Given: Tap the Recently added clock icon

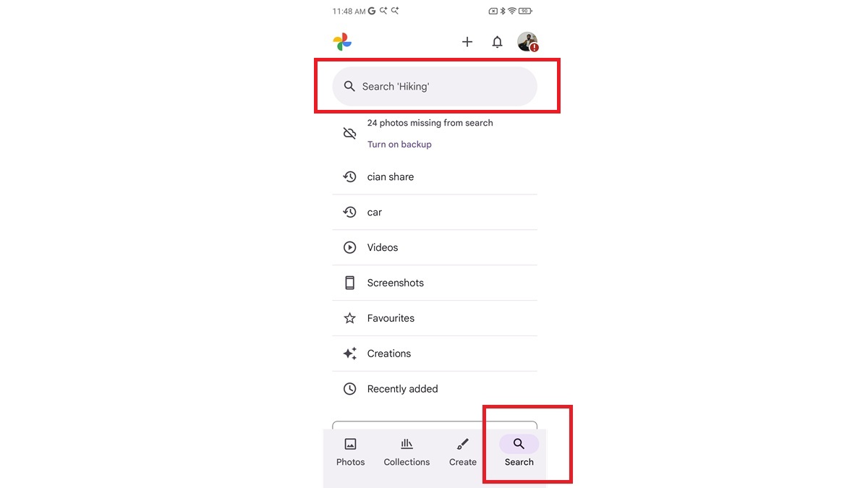Looking at the screenshot, I should click(349, 389).
